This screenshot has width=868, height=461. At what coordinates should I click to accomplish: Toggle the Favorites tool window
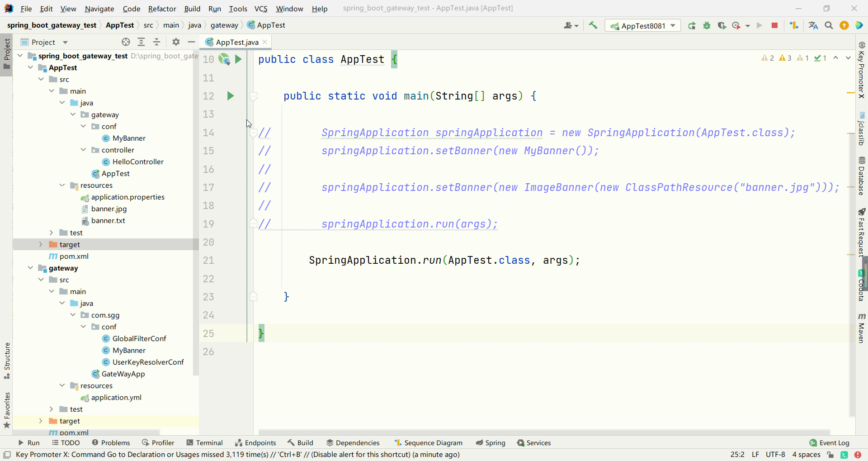7,410
